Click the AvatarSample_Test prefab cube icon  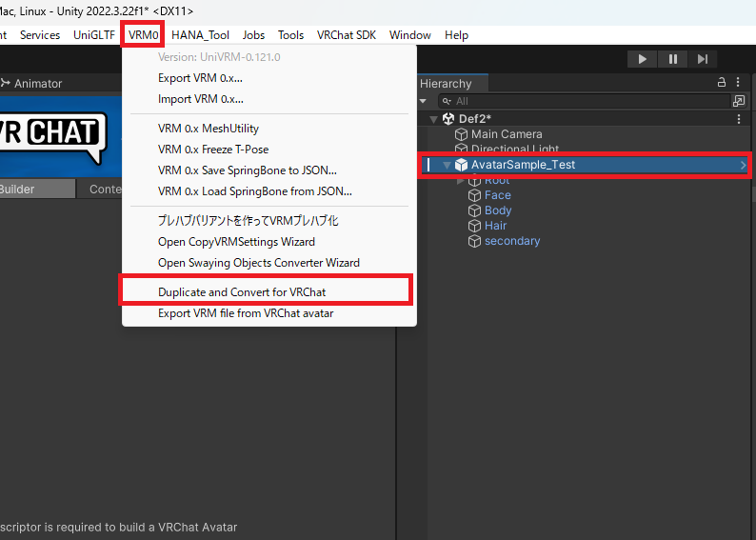[x=462, y=165]
